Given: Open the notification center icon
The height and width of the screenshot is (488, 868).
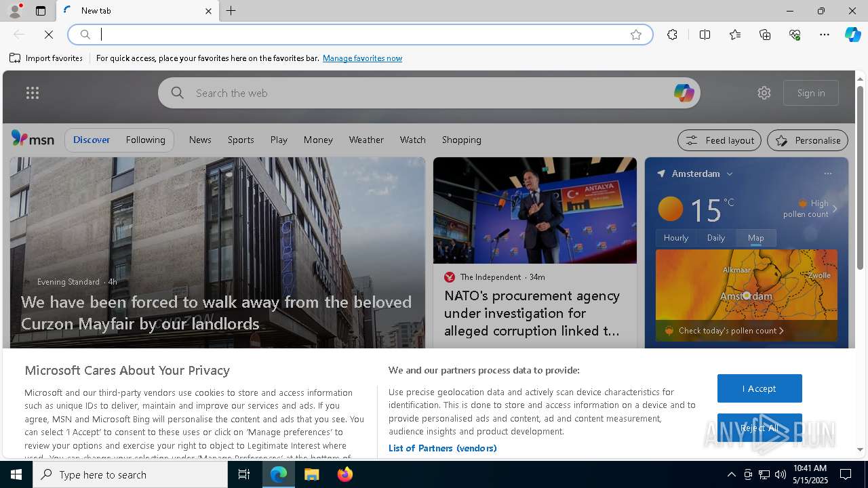Looking at the screenshot, I should click(x=846, y=474).
